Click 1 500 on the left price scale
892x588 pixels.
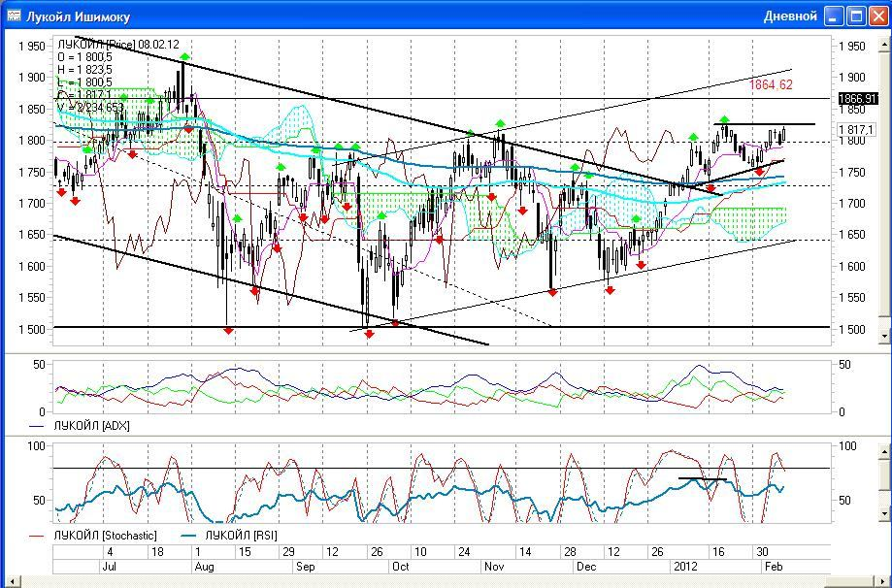click(x=32, y=329)
